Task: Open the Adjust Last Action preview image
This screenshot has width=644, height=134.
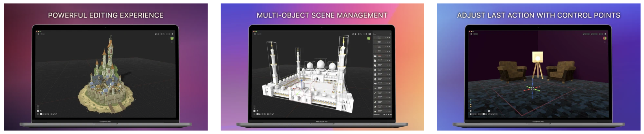Action: pos(538,67)
